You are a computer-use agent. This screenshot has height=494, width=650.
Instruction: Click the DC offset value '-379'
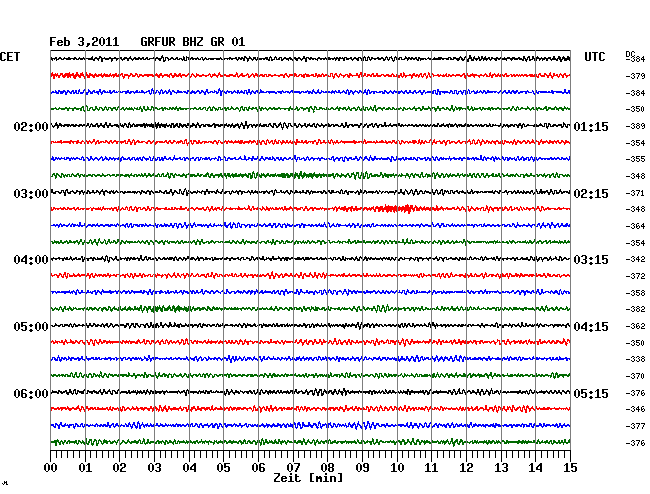pos(635,76)
